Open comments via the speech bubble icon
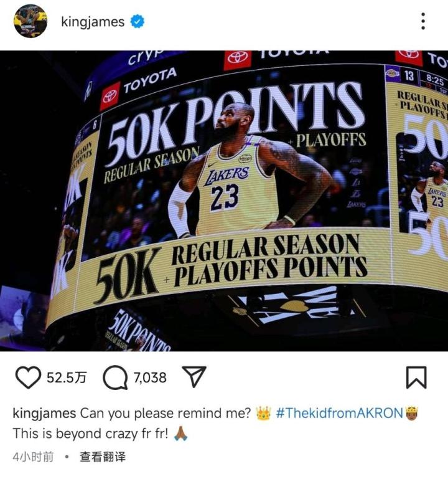448x484 pixels. [115, 377]
